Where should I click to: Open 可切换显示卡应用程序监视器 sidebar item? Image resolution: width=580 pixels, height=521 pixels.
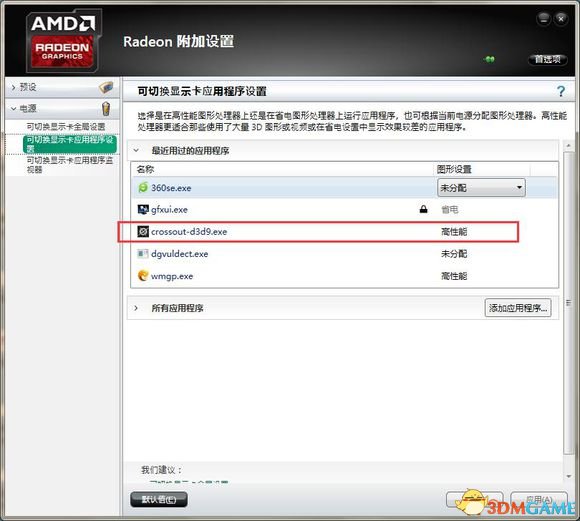(70, 165)
